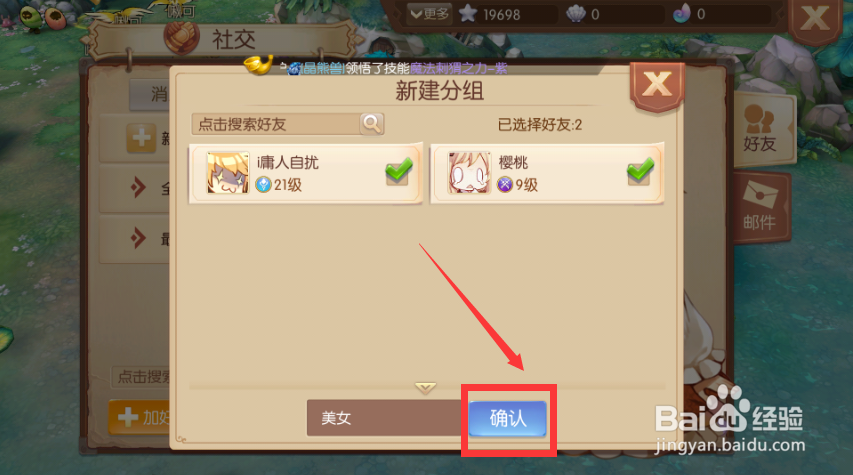Select 庸人自扰 friend avatar
Image resolution: width=853 pixels, height=475 pixels.
coord(228,173)
